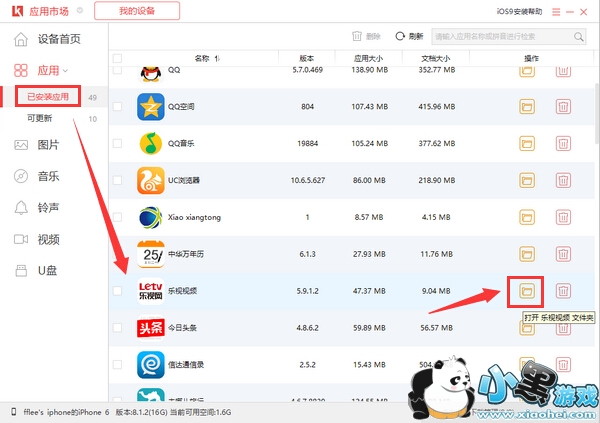Image resolution: width=600 pixels, height=423 pixels.
Task: Open the 中华万年历 file folder
Action: point(527,254)
